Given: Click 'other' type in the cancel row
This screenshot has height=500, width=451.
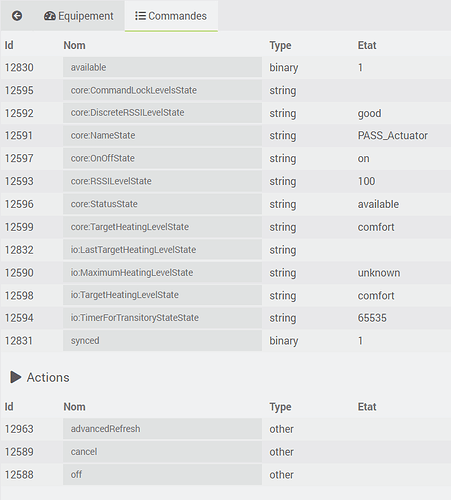Looking at the screenshot, I should point(282,452).
